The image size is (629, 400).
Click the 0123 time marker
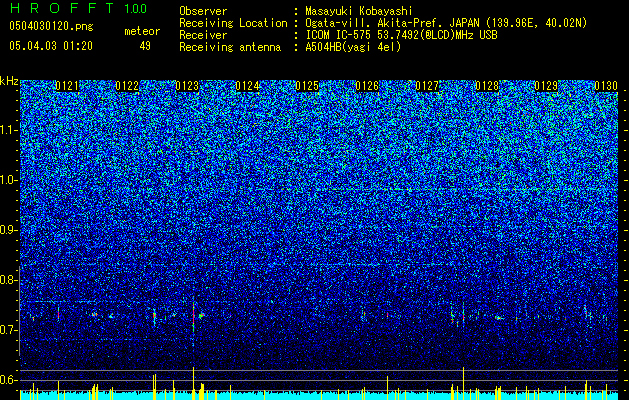(x=187, y=86)
